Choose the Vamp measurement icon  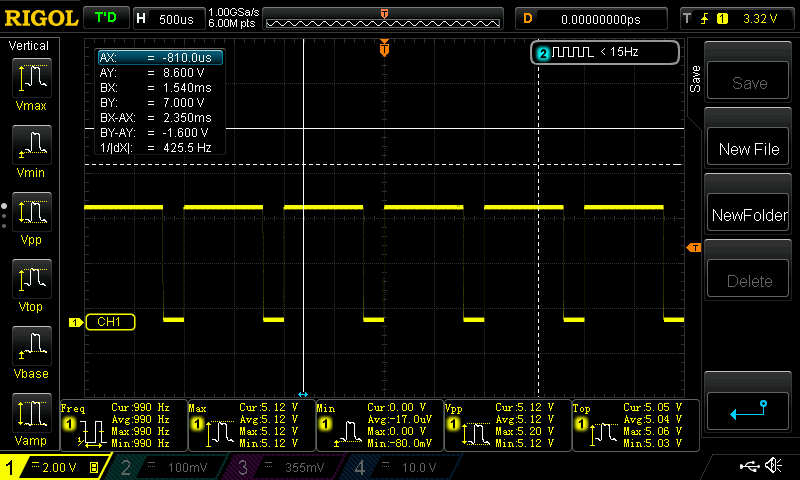tap(30, 415)
